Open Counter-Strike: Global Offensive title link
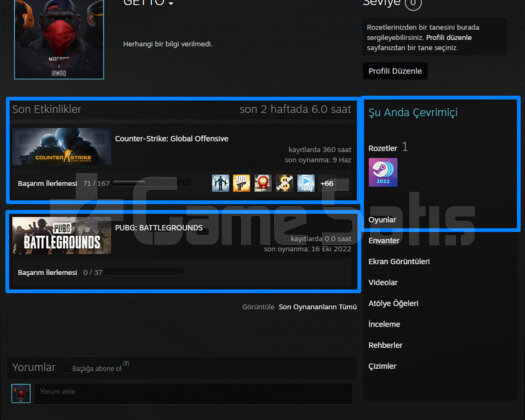This screenshot has height=420, width=525. click(x=171, y=139)
